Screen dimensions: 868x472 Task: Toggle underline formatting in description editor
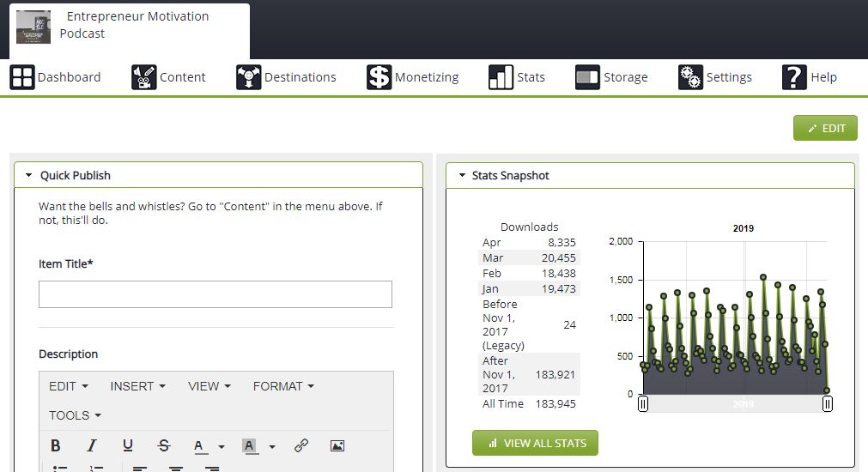point(128,445)
